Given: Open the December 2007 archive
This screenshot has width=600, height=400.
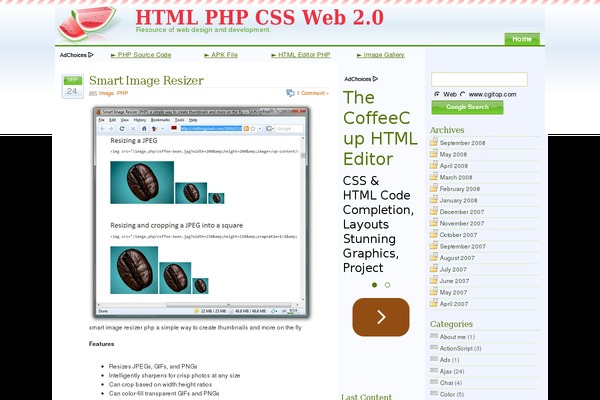Looking at the screenshot, I should [462, 212].
